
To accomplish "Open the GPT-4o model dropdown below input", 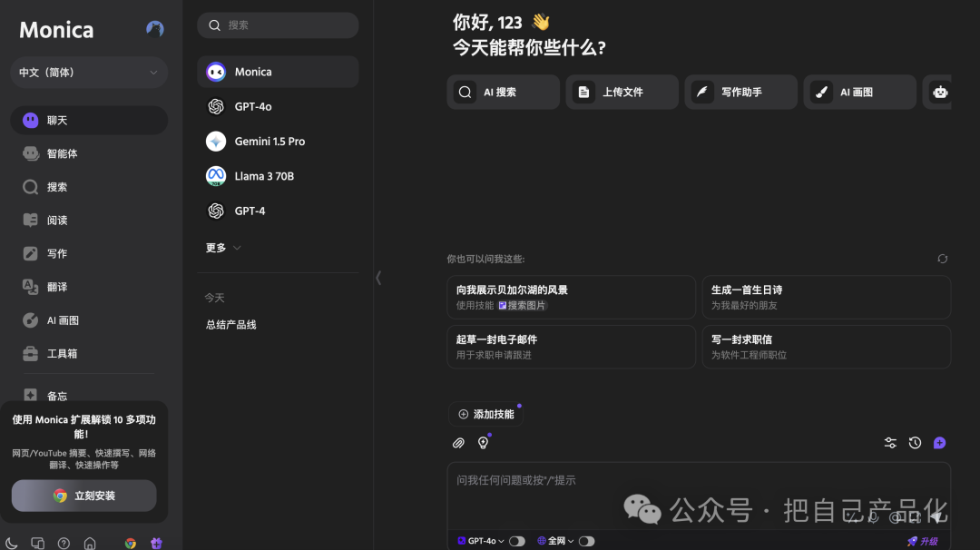I will click(x=481, y=541).
